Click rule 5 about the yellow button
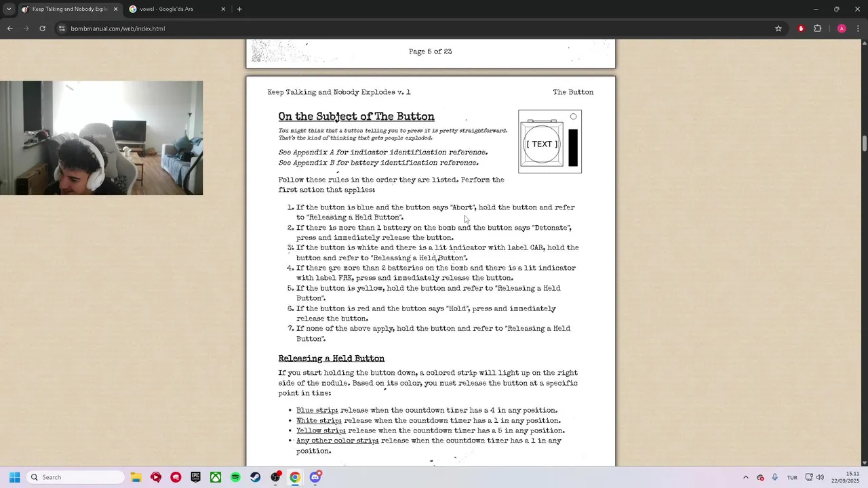Screen dimensions: 868x488 tap(429, 293)
